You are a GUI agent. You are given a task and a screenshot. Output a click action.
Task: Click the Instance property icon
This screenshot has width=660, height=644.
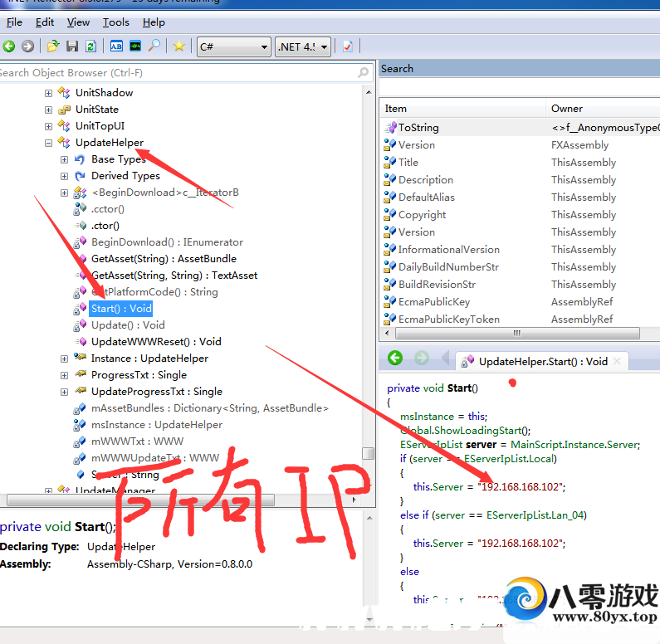click(80, 358)
